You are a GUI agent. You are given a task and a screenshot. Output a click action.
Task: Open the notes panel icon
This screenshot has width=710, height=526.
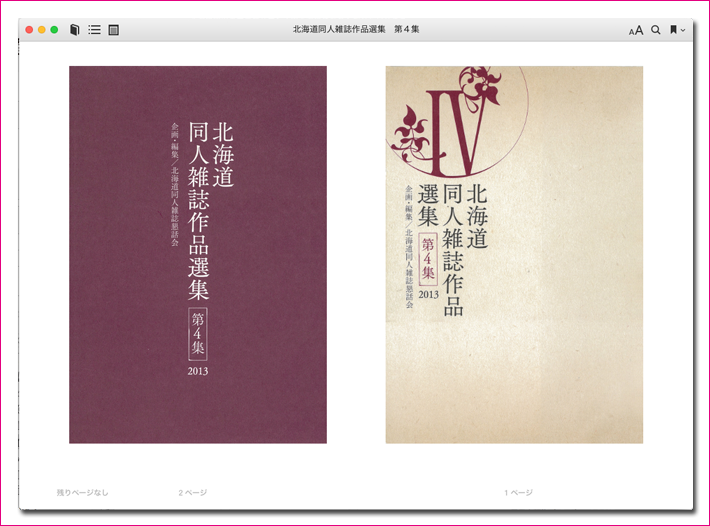coord(114,30)
